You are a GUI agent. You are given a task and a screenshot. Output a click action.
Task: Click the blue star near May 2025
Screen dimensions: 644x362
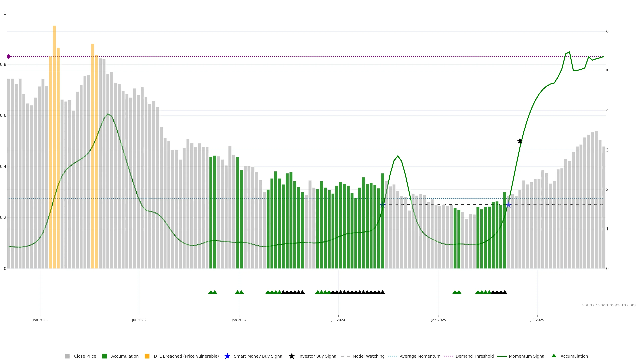(508, 205)
